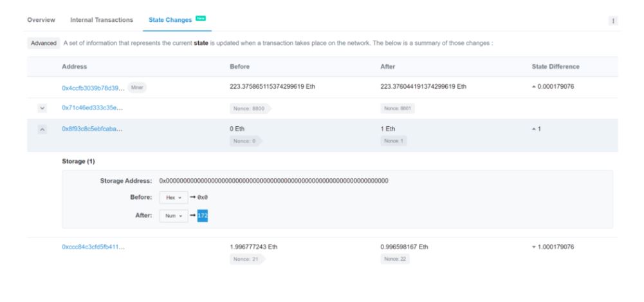Click the Nonce: 21 badge

tap(247, 260)
